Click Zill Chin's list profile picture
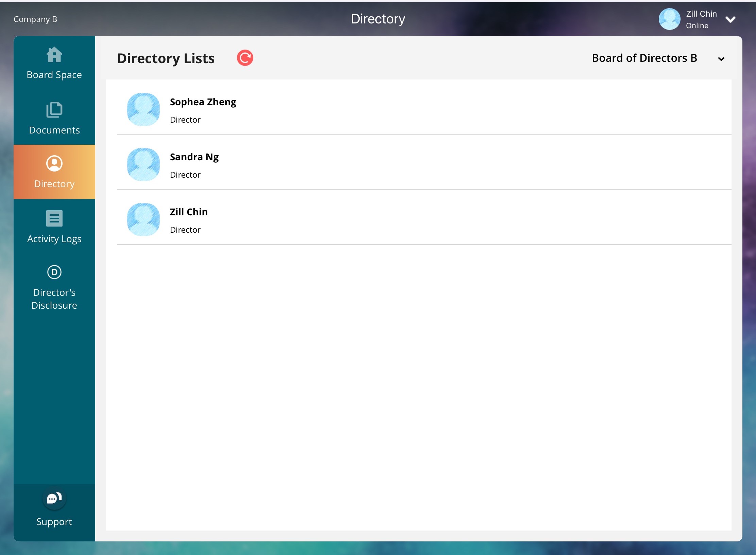Screen dimensions: 756x555 143,219
